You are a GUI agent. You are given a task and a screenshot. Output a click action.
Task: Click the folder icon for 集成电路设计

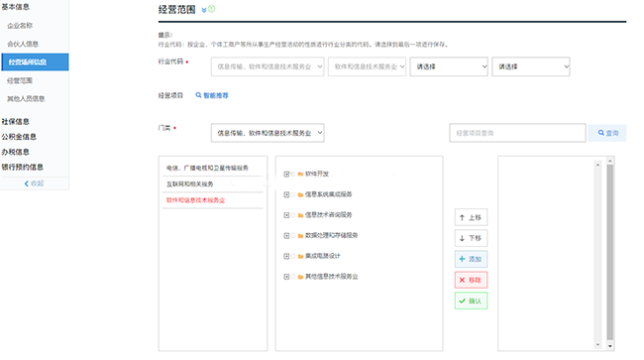300,256
